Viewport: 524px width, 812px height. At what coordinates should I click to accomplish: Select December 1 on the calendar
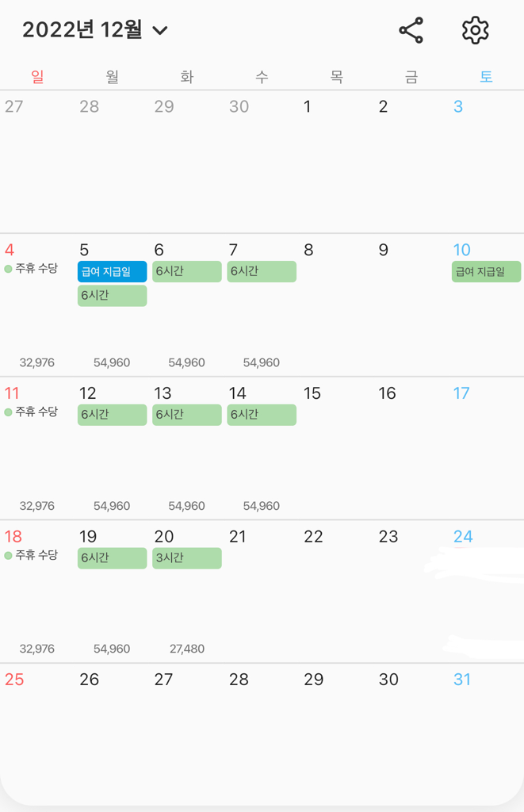pyautogui.click(x=308, y=107)
